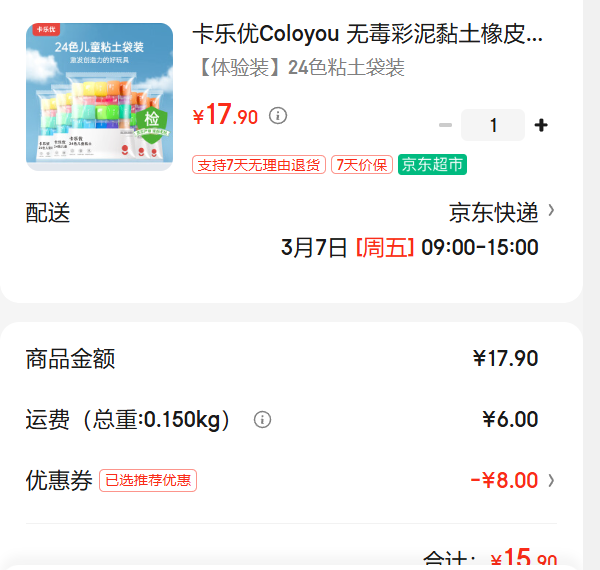Expand coupon options via the -¥8.00 chevron
The width and height of the screenshot is (600, 570).
[x=551, y=480]
